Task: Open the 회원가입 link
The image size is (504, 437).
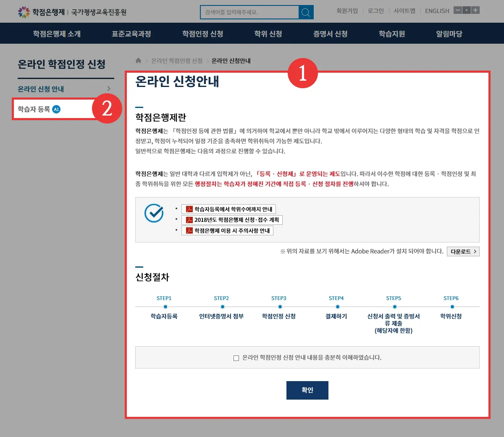Action: [347, 11]
